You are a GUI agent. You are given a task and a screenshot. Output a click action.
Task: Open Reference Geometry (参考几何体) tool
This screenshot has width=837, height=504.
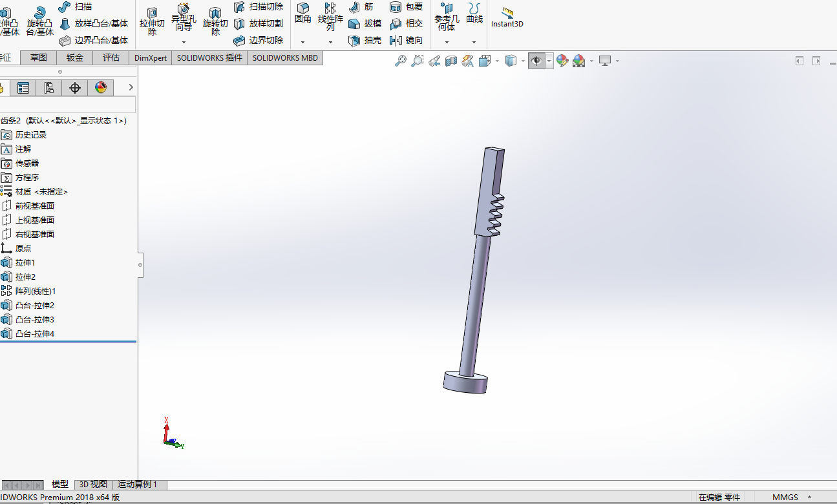[447, 17]
